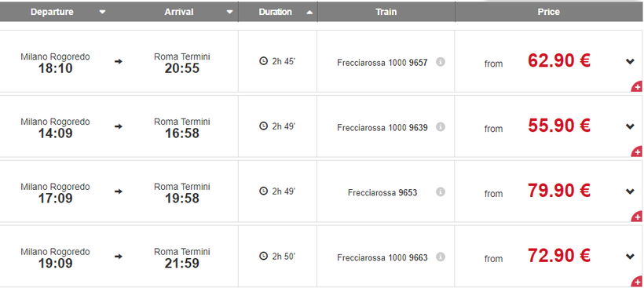
Task: Click red plus badge on 72.90 € row
Action: pyautogui.click(x=638, y=282)
